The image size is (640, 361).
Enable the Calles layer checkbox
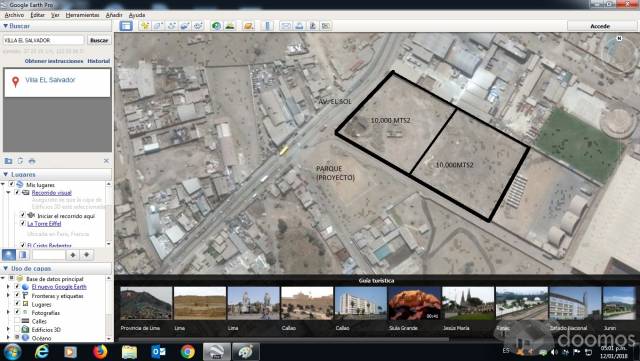pyautogui.click(x=17, y=321)
